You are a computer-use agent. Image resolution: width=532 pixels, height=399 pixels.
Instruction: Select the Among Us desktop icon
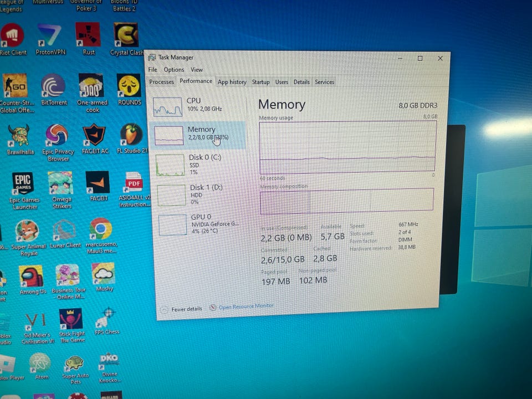point(32,280)
